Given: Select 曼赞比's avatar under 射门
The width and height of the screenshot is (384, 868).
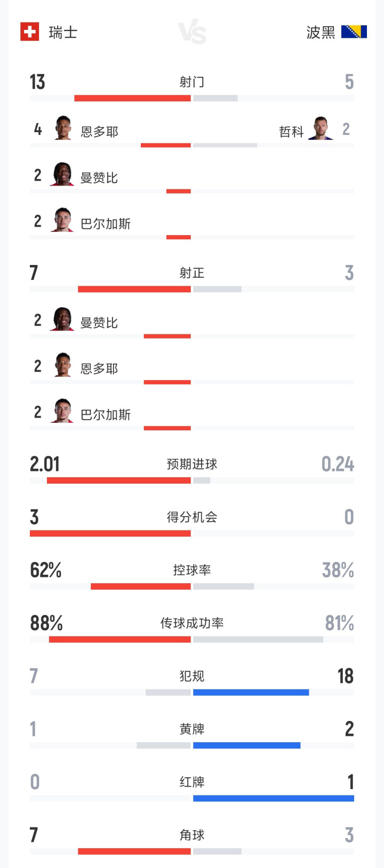Looking at the screenshot, I should click(x=62, y=174).
